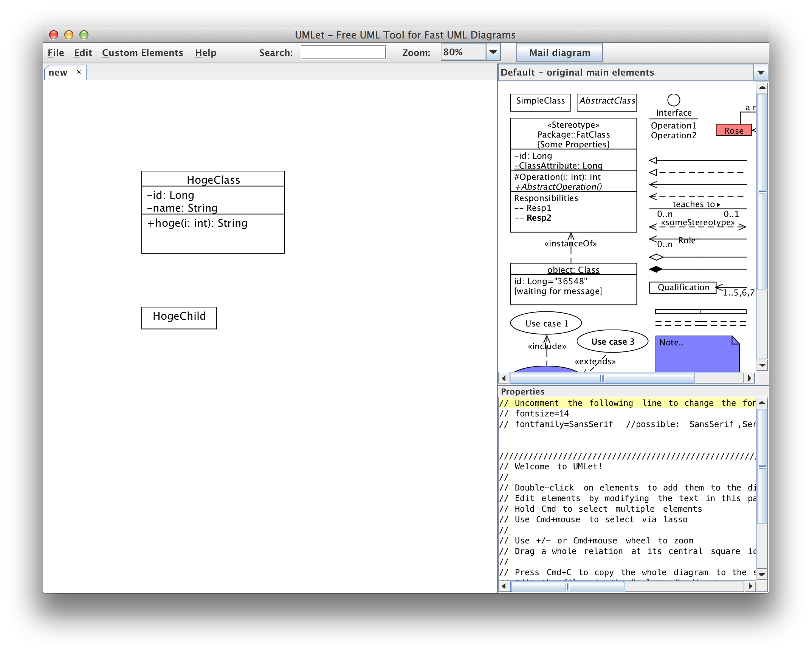
Task: Open the File menu
Action: 56,53
